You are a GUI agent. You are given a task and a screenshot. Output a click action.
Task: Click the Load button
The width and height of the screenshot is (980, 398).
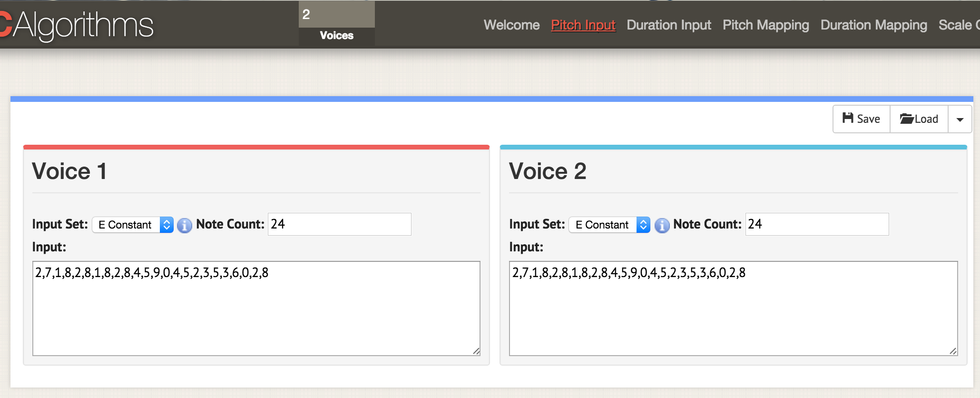[x=919, y=119]
